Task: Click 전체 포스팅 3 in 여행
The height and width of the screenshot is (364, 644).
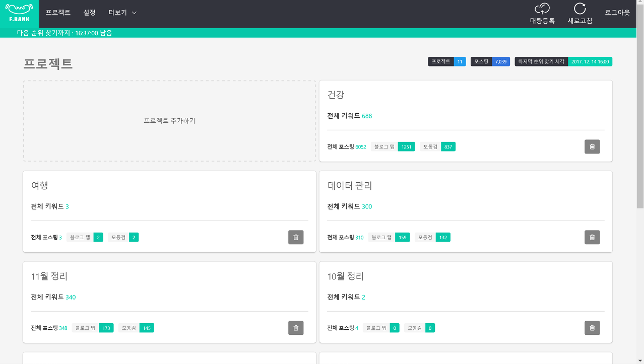Action: pos(46,238)
